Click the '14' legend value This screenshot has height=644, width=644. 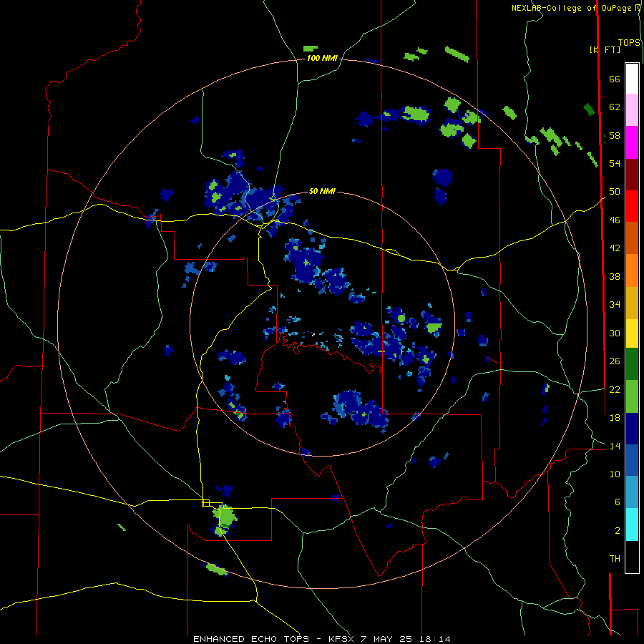pyautogui.click(x=615, y=446)
